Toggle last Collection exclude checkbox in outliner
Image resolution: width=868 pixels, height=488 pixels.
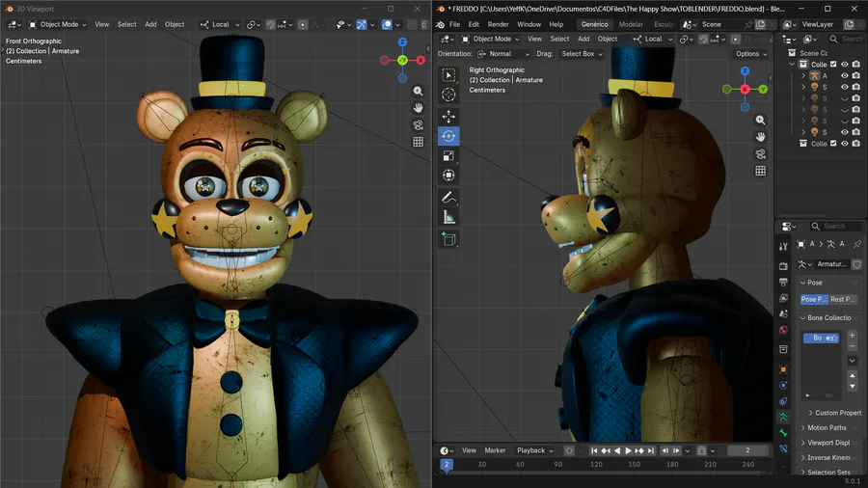coord(833,144)
